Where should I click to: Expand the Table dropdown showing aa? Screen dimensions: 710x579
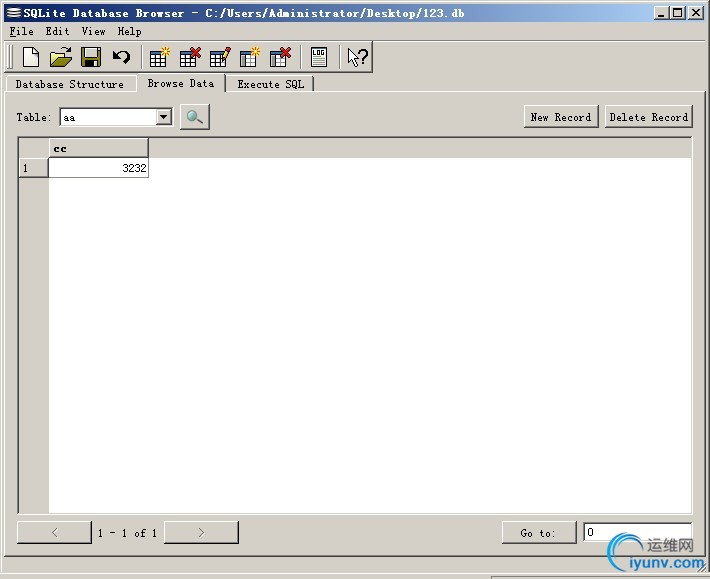(163, 117)
